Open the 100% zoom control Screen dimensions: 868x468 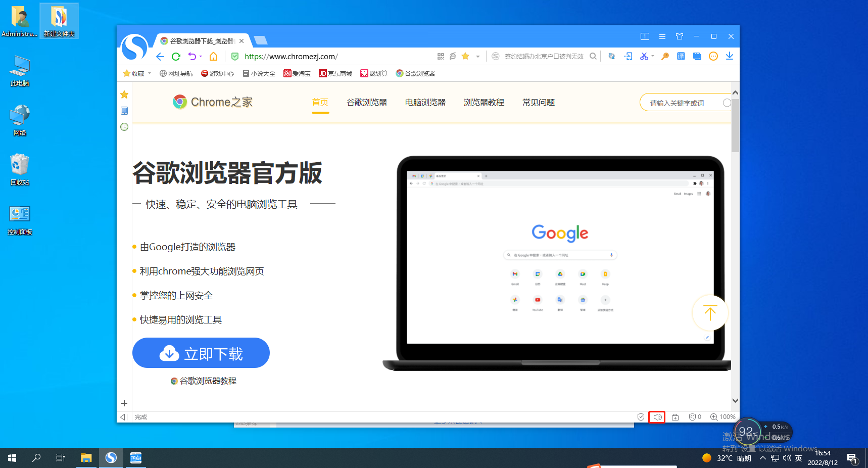[723, 417]
